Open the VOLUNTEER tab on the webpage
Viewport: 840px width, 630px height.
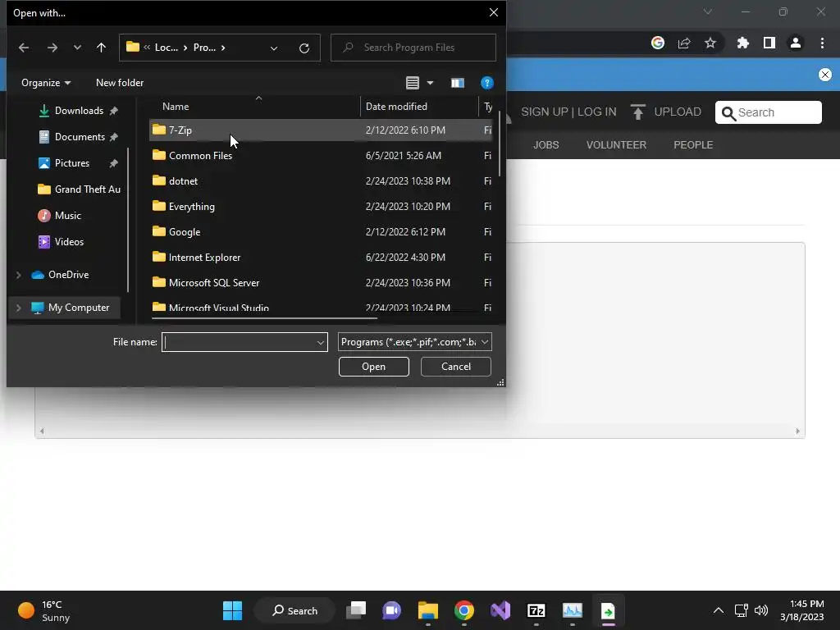[x=616, y=145]
